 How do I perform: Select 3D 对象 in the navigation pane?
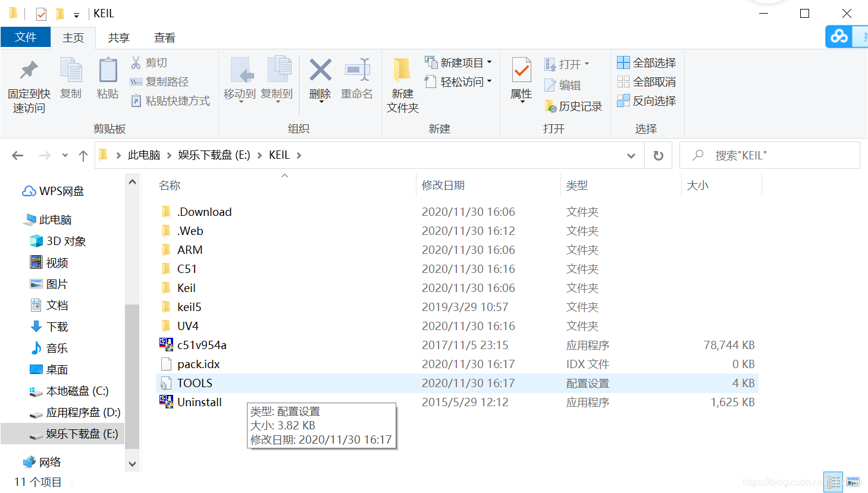(x=58, y=241)
